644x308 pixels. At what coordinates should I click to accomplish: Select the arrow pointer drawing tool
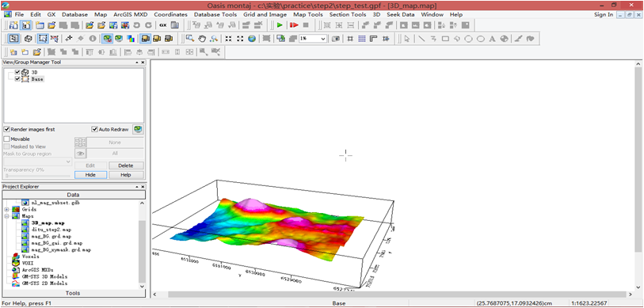(x=407, y=39)
